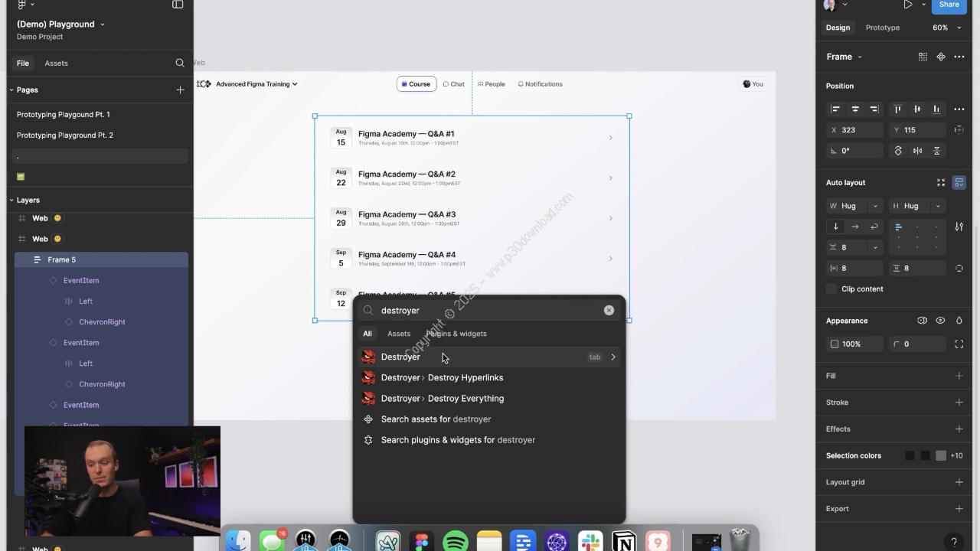The height and width of the screenshot is (551, 980).
Task: Select Search assets for destroyer
Action: 488,419
